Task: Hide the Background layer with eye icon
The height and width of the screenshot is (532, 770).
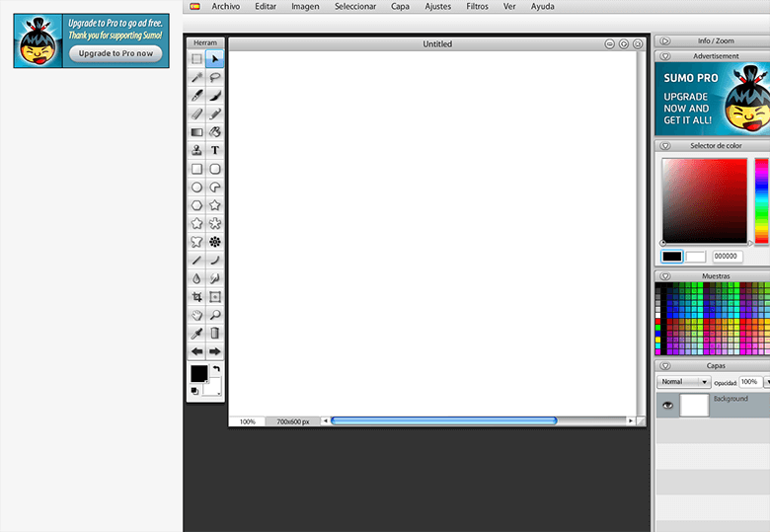Action: click(667, 405)
